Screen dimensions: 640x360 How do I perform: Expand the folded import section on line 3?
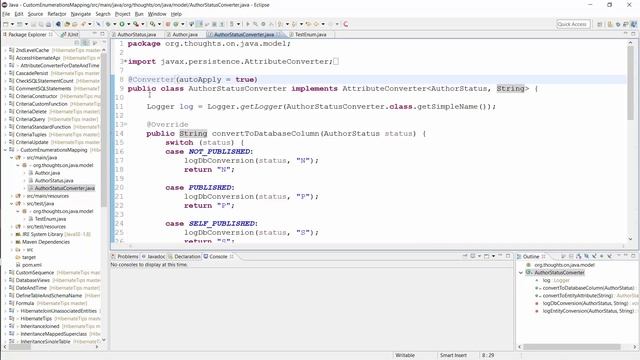tap(125, 61)
